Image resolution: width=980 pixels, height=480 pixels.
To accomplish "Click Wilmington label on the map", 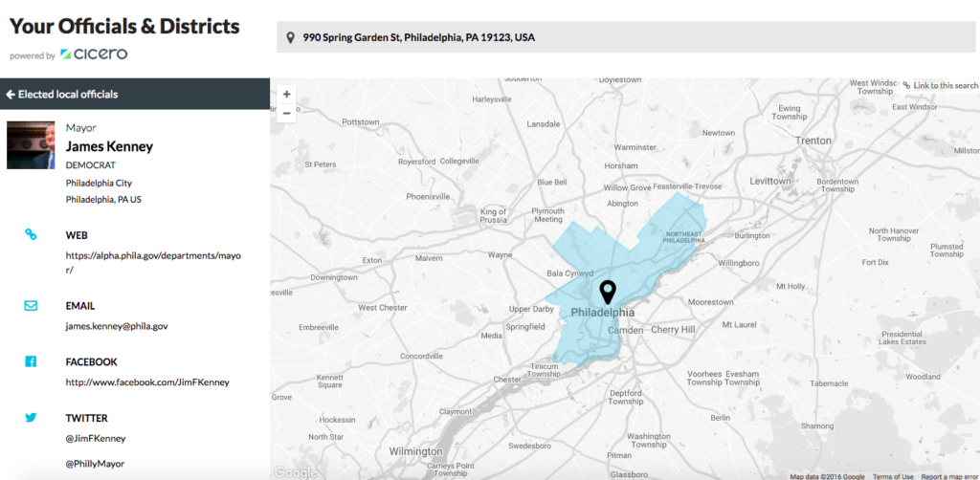I will [x=415, y=450].
